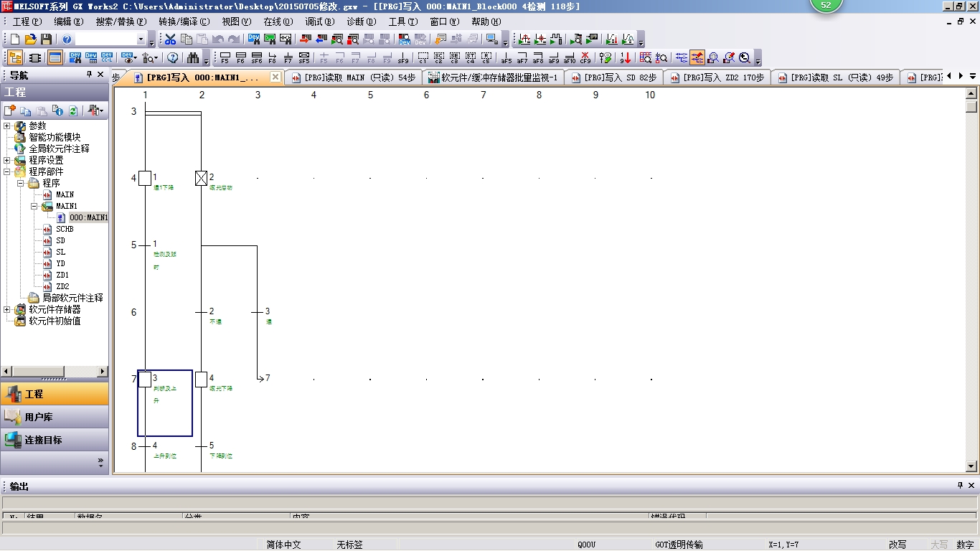Collapse the 程序部件 tree node
This screenshot has height=551, width=980.
pos(7,171)
